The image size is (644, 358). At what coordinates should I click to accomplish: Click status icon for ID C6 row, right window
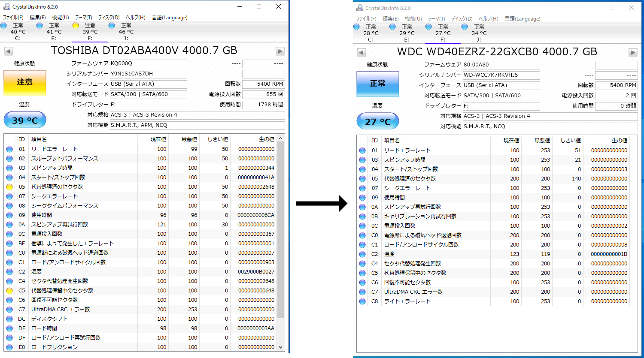pyautogui.click(x=362, y=283)
